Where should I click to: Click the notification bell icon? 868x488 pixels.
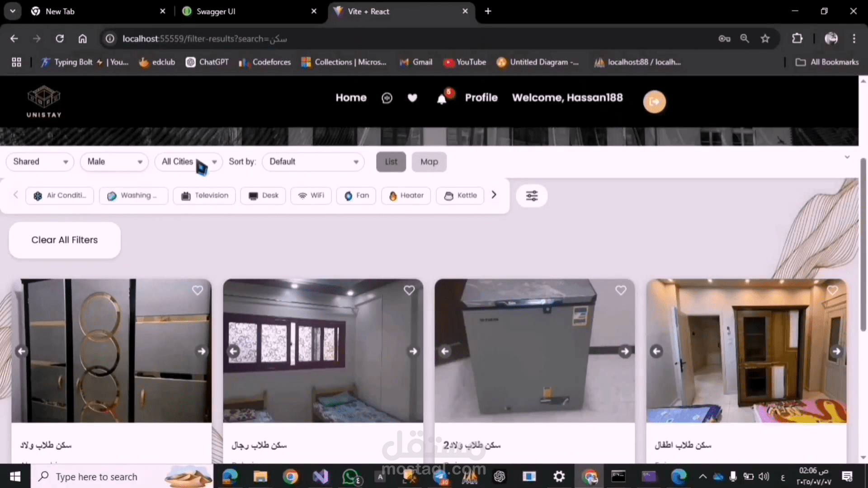pyautogui.click(x=442, y=99)
